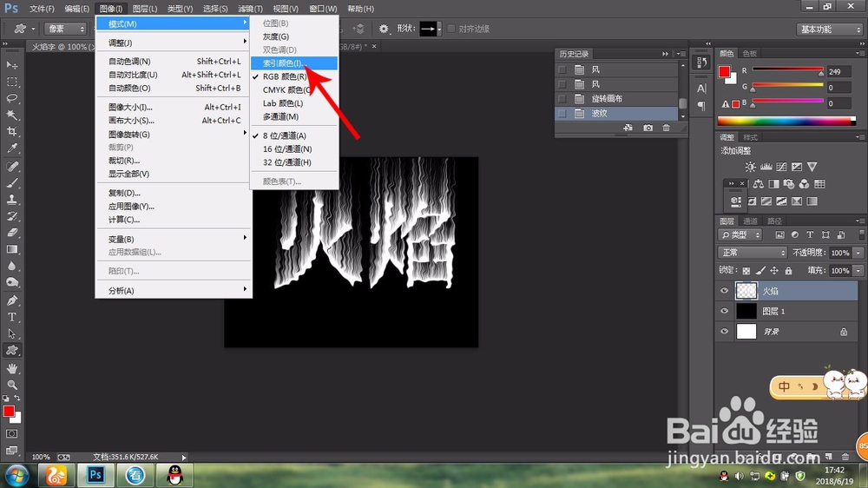Create new snapshot in History panel
868x488 pixels.
click(x=648, y=128)
